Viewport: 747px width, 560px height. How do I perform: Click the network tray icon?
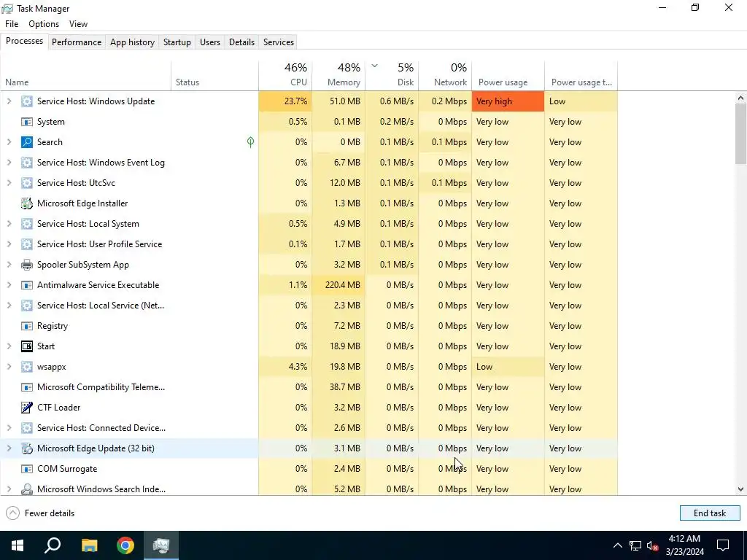(x=635, y=545)
